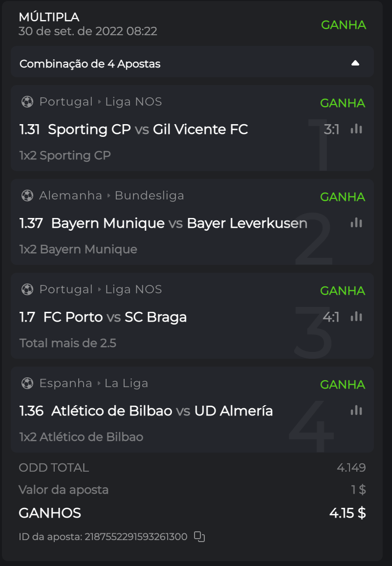Collapse the Combinação de 4 Apostas arrow
392x566 pixels.
tap(355, 63)
